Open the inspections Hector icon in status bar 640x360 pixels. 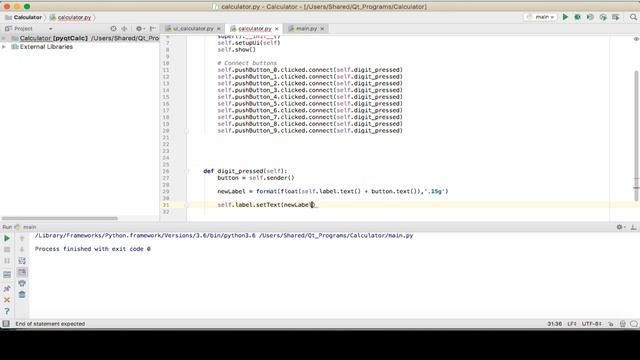[x=622, y=324]
